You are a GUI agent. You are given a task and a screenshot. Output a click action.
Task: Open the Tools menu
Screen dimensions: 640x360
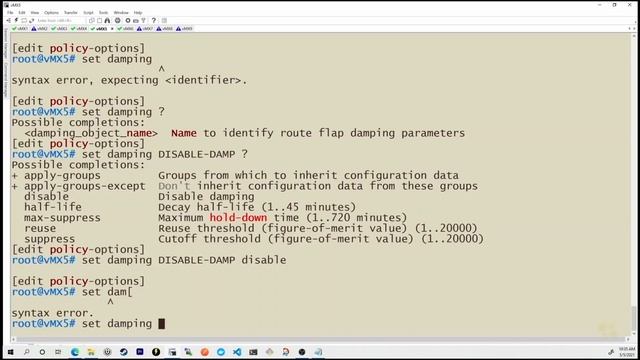(x=104, y=13)
